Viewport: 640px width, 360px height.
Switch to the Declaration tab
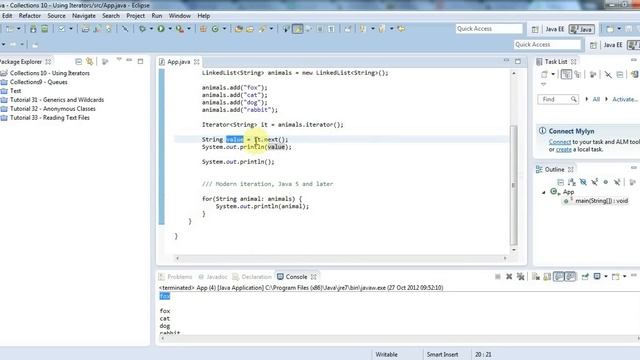[252, 277]
